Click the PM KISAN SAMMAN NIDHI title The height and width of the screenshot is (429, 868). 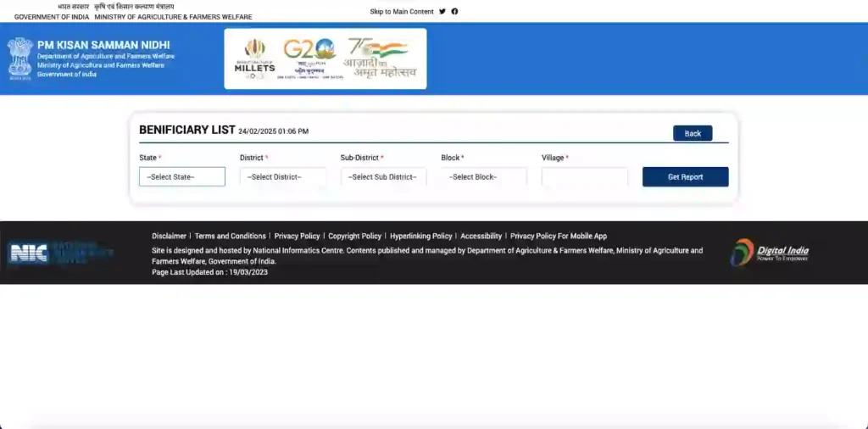[103, 46]
